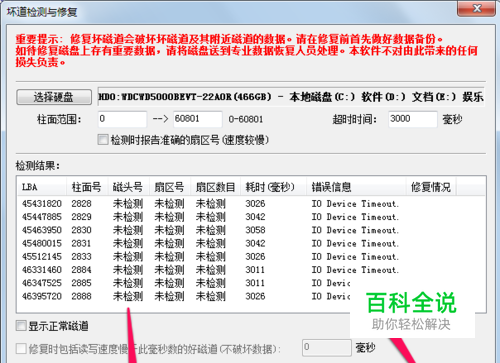
Task: Click the slow-track milliseconds field
Action: click(327, 348)
